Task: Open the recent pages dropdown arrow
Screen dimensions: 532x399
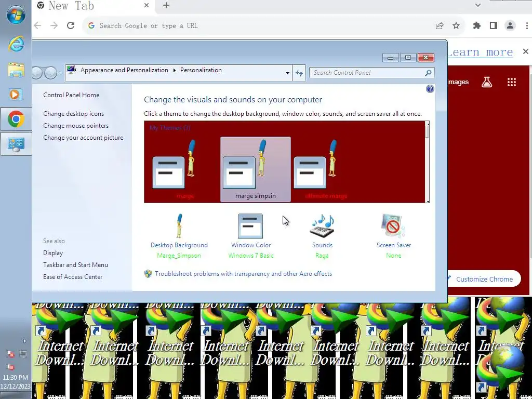Action: coord(61,73)
